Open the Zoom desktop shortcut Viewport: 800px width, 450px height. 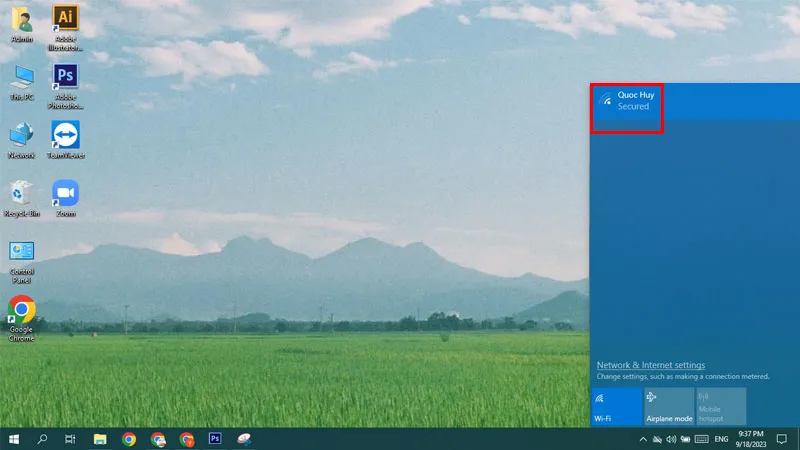click(x=66, y=194)
